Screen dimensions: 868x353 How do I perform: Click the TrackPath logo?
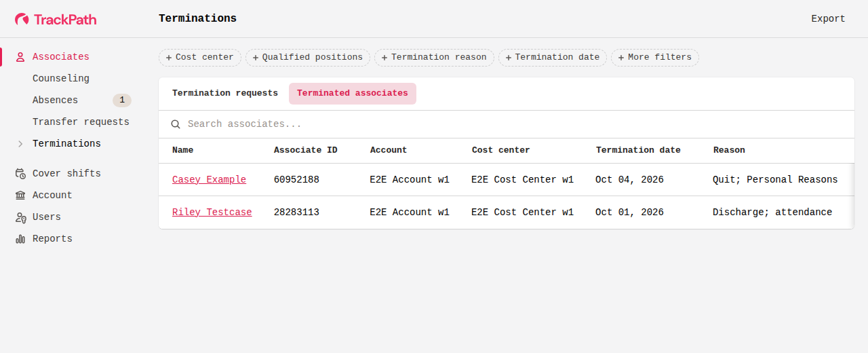point(56,19)
